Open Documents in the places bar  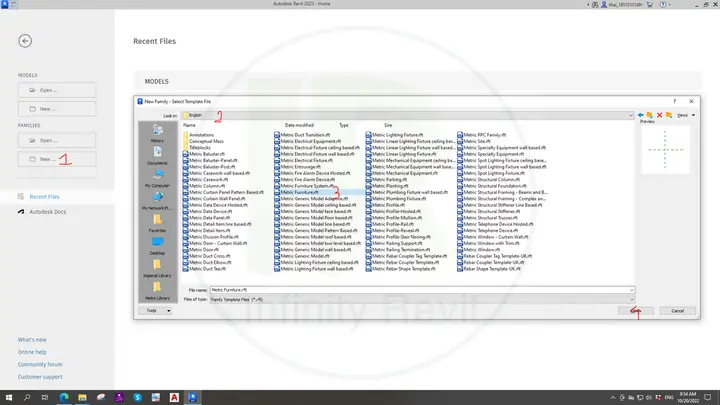157,156
